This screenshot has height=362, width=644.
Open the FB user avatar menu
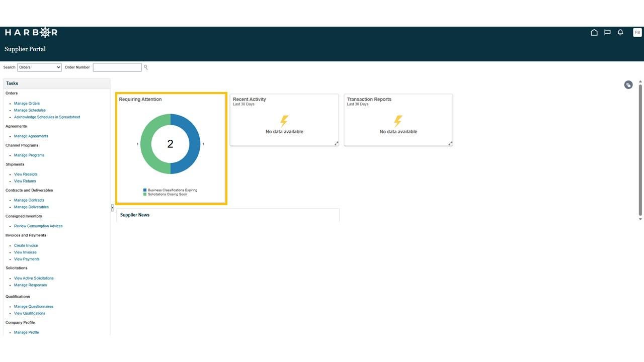tap(637, 33)
